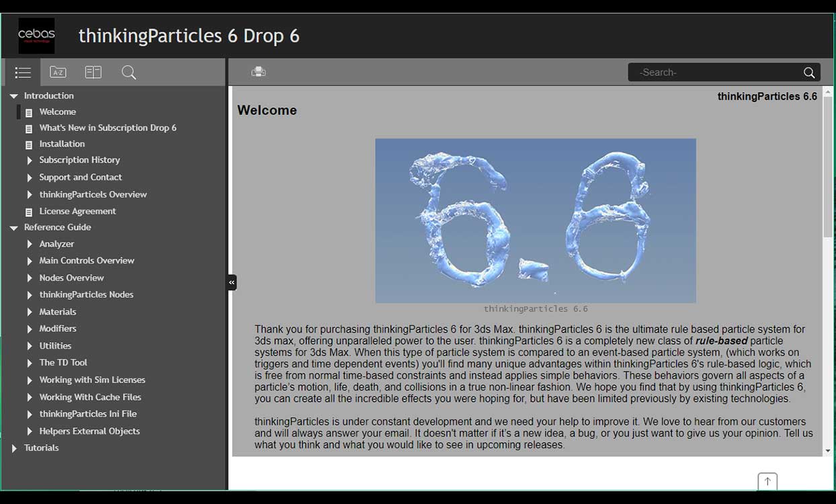This screenshot has height=504, width=836.
Task: Select thinkingParticels Overview entry
Action: click(x=93, y=194)
